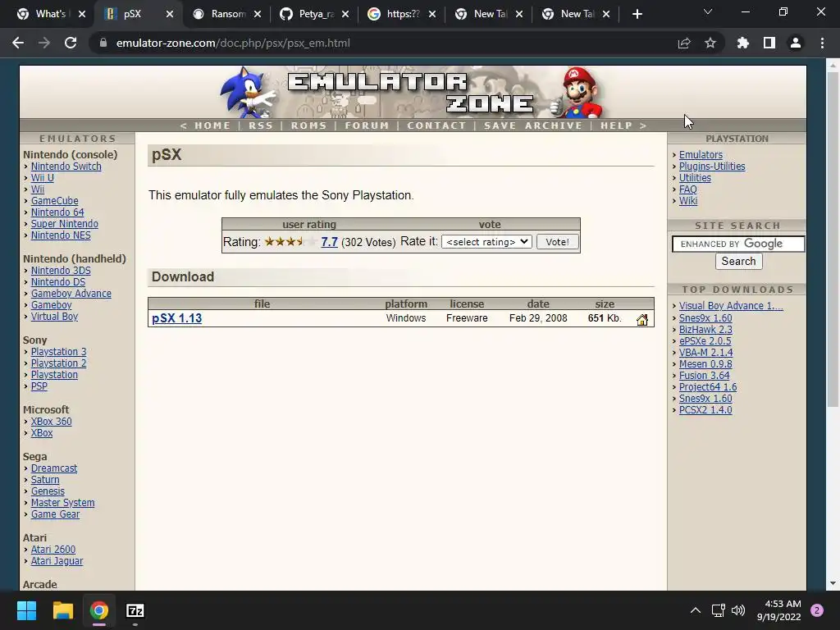Open 7-Zip from the taskbar
The width and height of the screenshot is (840, 630).
(x=135, y=610)
